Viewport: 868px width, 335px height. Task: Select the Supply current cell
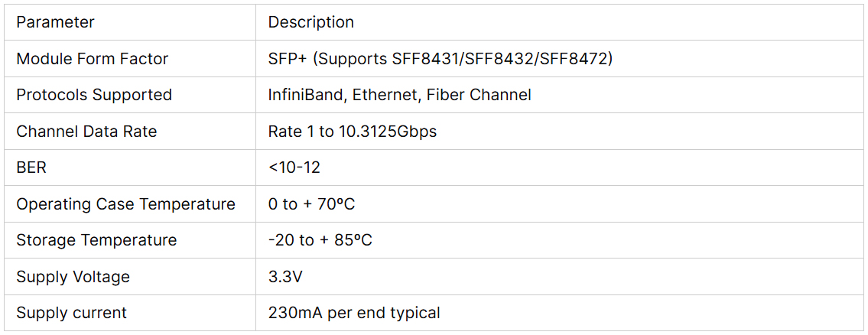pos(71,313)
